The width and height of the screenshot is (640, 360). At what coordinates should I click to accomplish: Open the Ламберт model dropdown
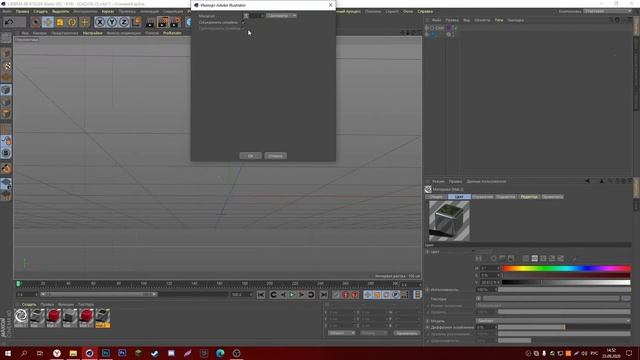click(553, 321)
